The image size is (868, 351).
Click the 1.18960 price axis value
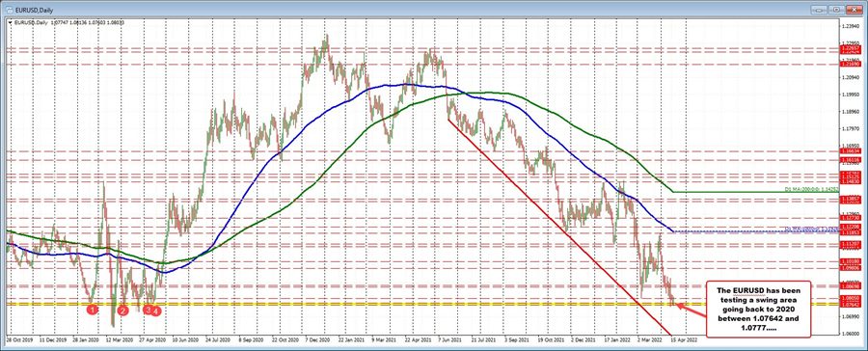click(851, 111)
